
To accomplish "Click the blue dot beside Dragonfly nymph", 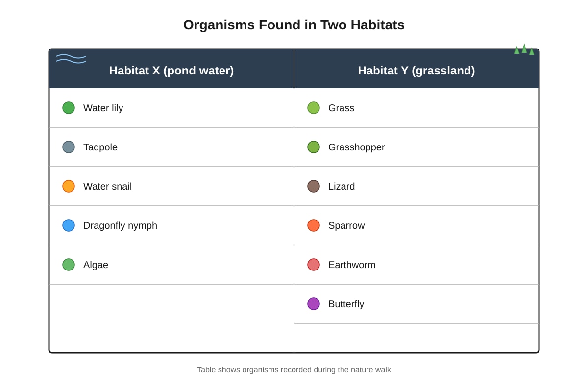I will (x=69, y=225).
